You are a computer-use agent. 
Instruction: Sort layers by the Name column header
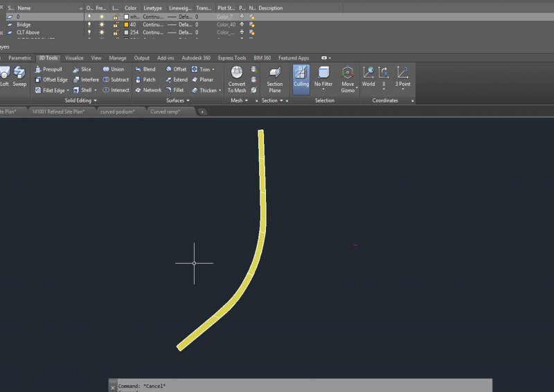[x=49, y=8]
